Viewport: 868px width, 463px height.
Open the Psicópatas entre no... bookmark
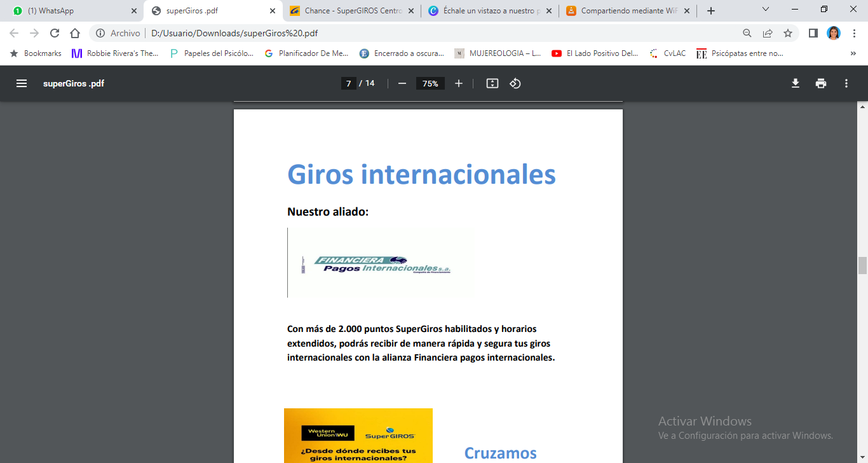[x=740, y=53]
